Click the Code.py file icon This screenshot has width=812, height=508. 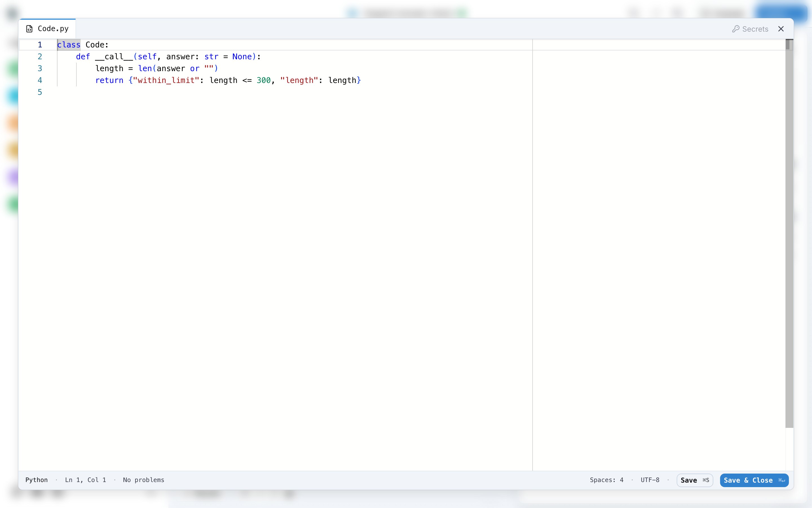pos(30,29)
